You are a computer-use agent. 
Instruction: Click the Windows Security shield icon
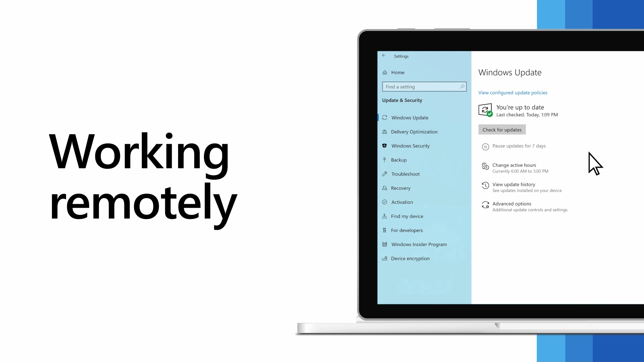384,145
